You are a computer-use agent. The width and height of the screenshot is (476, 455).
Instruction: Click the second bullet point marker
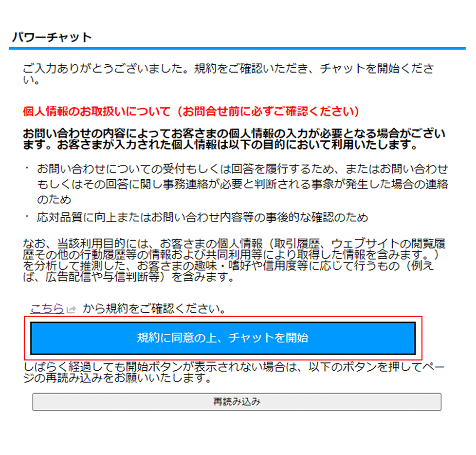point(27,216)
